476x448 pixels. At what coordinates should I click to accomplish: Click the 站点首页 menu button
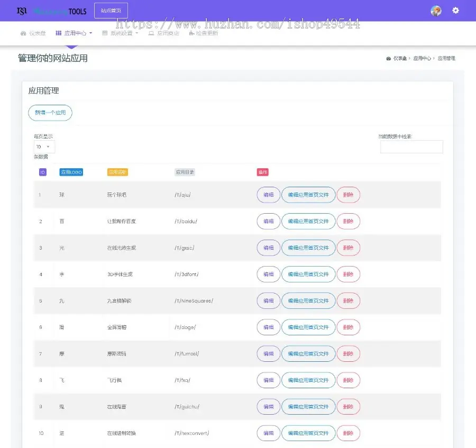[x=111, y=10]
